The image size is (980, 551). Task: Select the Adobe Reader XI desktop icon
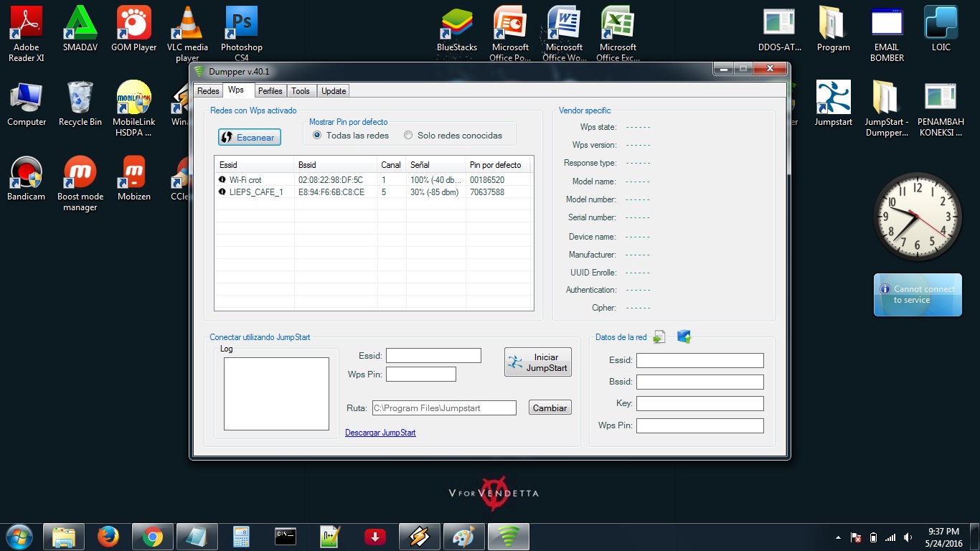click(x=27, y=34)
